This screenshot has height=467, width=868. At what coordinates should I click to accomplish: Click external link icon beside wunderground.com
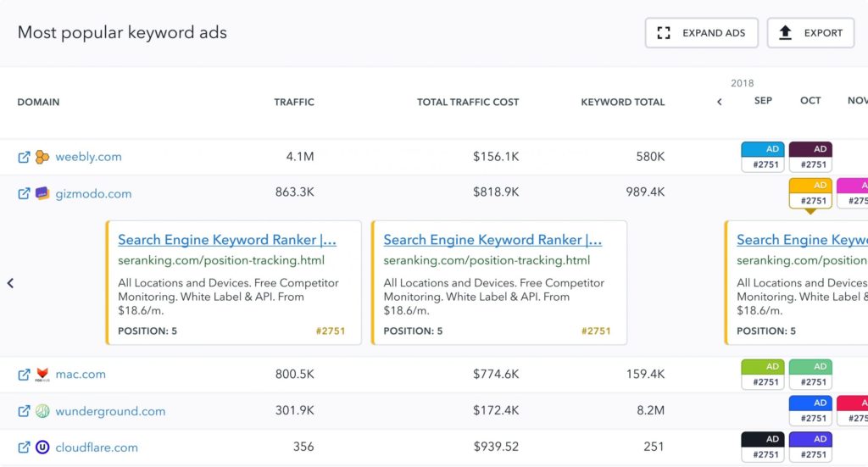[x=24, y=411]
